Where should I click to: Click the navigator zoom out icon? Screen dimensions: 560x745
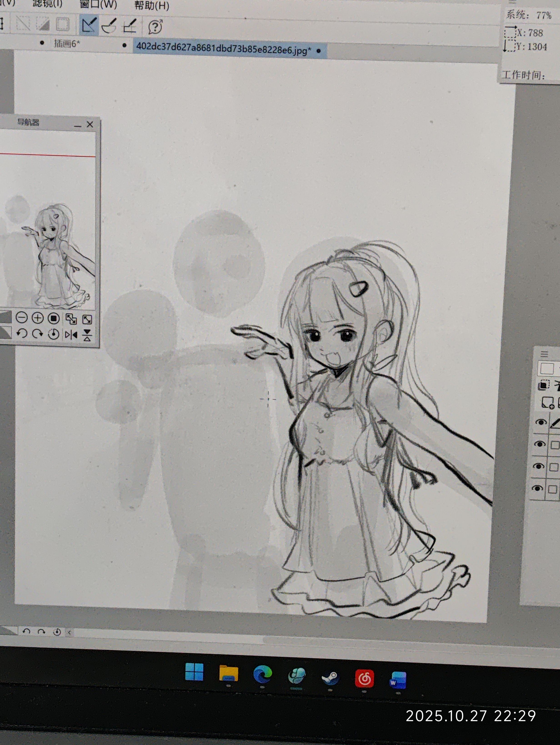click(x=22, y=318)
